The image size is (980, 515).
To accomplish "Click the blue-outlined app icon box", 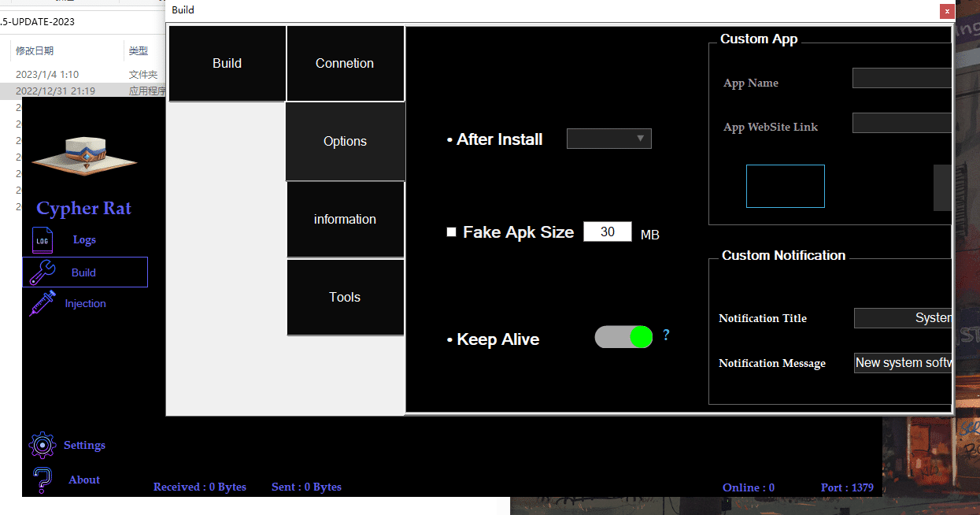I will point(786,187).
